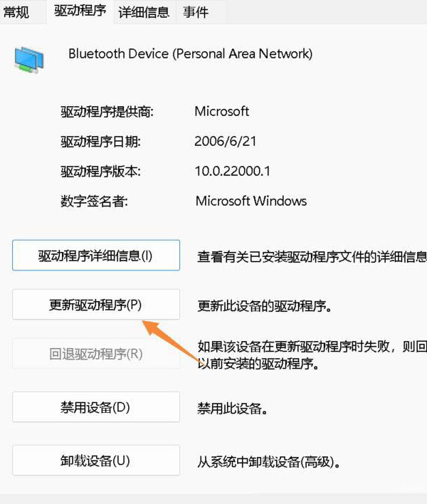Open the 详细信息 tab
The height and width of the screenshot is (504, 427).
144,11
